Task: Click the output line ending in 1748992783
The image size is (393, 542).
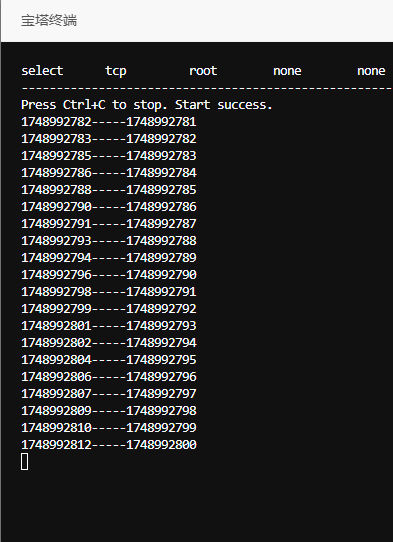Action: click(x=109, y=156)
